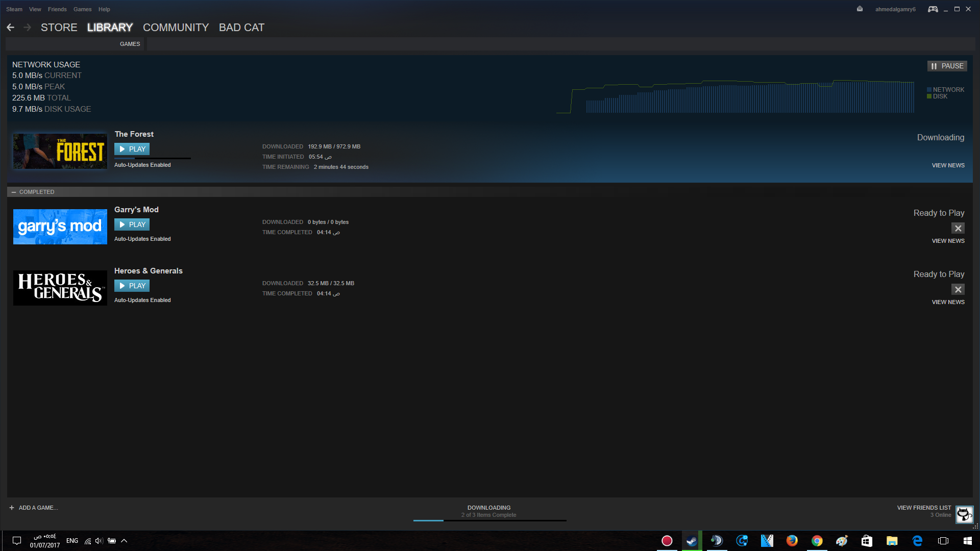Open the Help menu
This screenshot has width=980, height=551.
point(104,9)
